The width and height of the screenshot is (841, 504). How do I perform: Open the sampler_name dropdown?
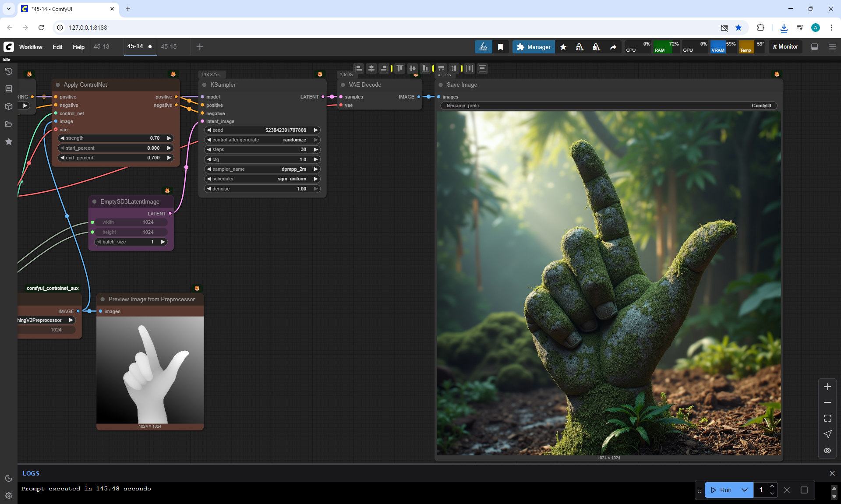[x=262, y=169]
